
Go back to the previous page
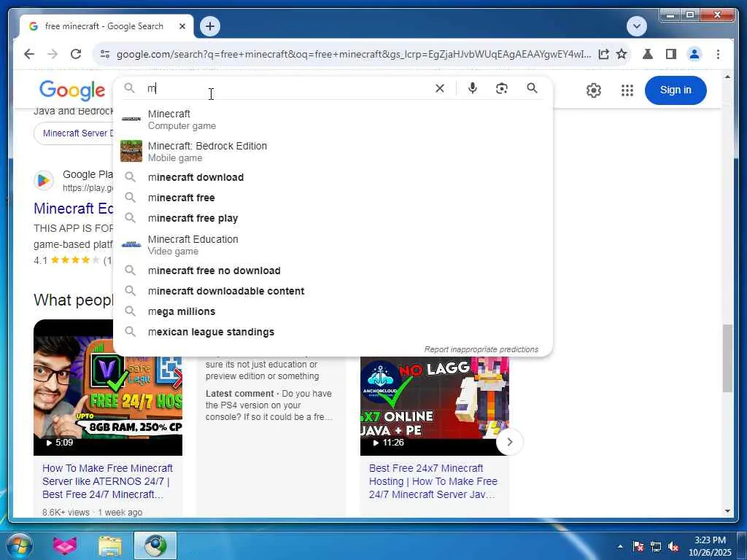[29, 54]
